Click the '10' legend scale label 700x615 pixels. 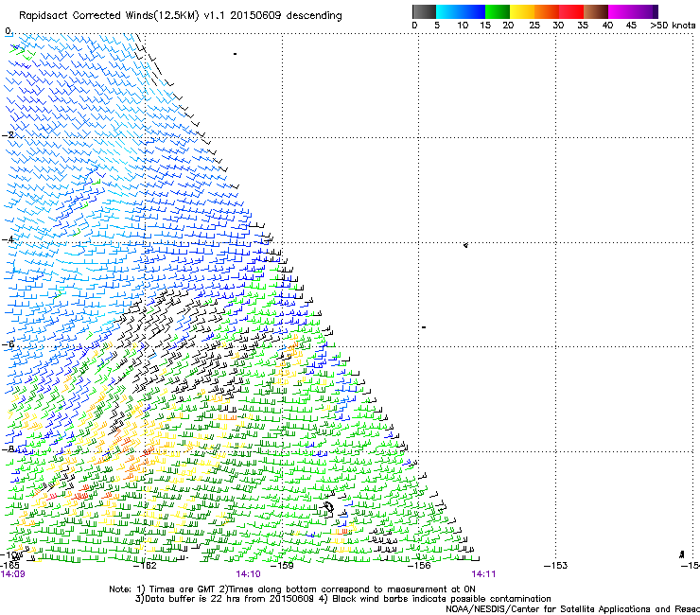(463, 25)
